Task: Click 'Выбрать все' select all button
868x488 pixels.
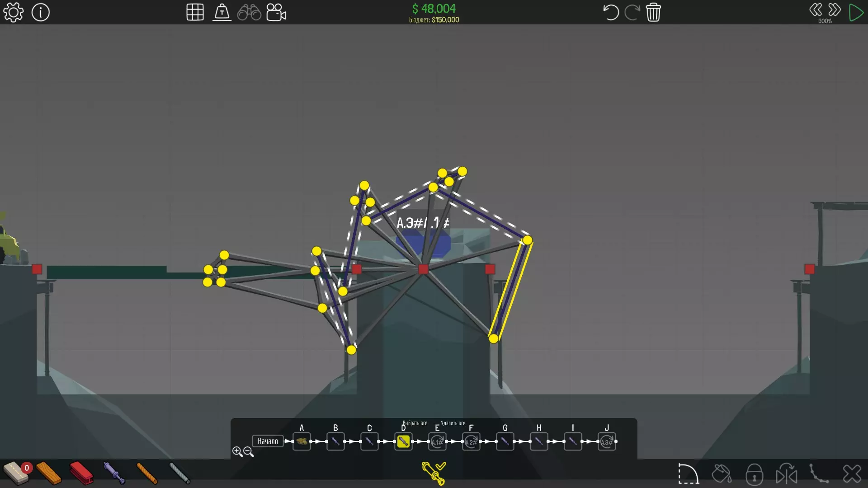Action: (415, 423)
